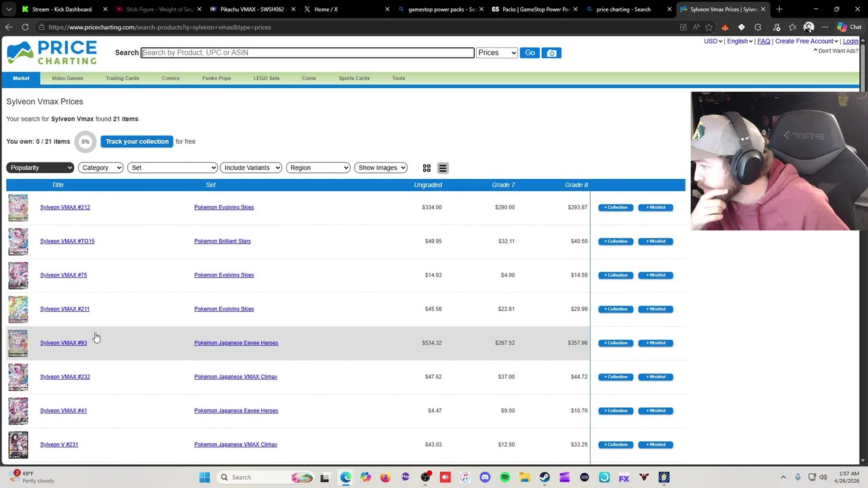Open browser profile avatar
The image size is (868, 488).
808,27
